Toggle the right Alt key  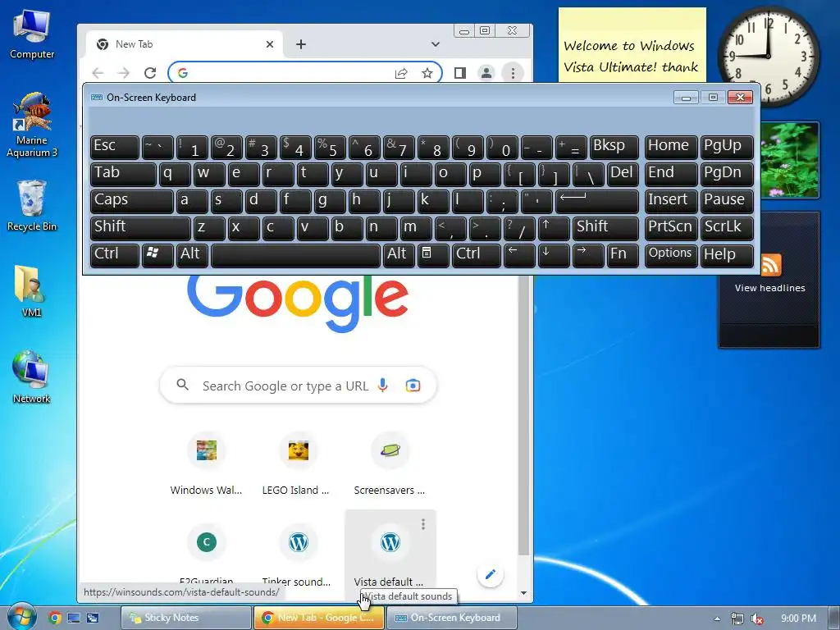399,255
